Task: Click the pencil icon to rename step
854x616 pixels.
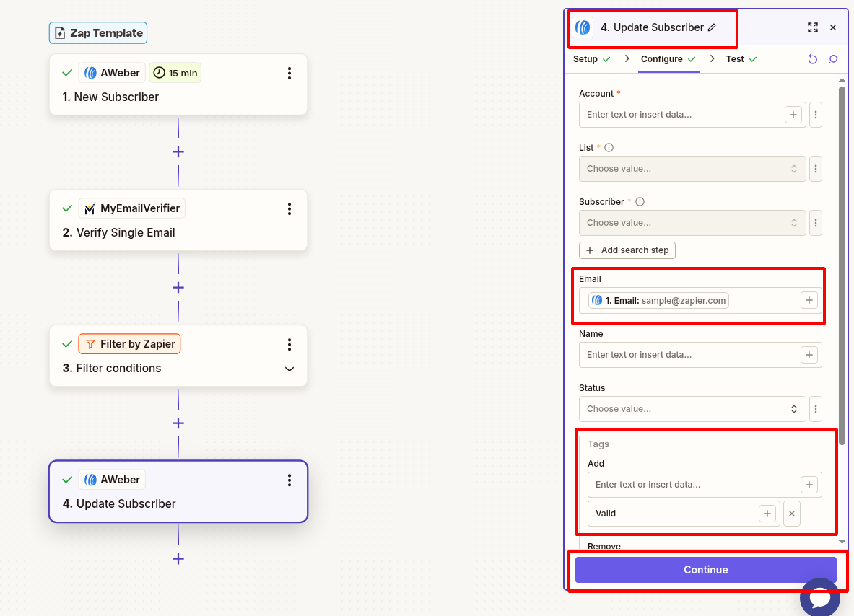Action: (x=712, y=27)
